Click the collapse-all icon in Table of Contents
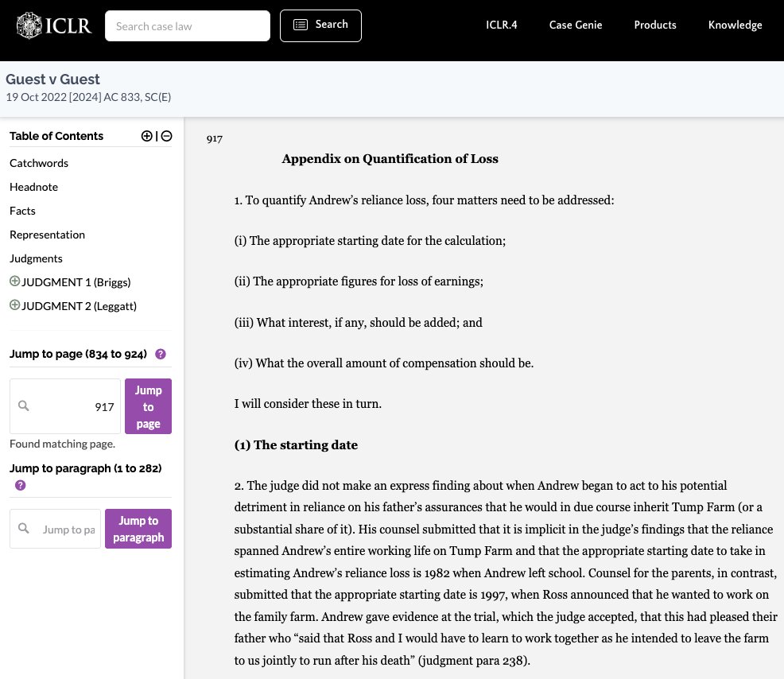 coord(166,136)
